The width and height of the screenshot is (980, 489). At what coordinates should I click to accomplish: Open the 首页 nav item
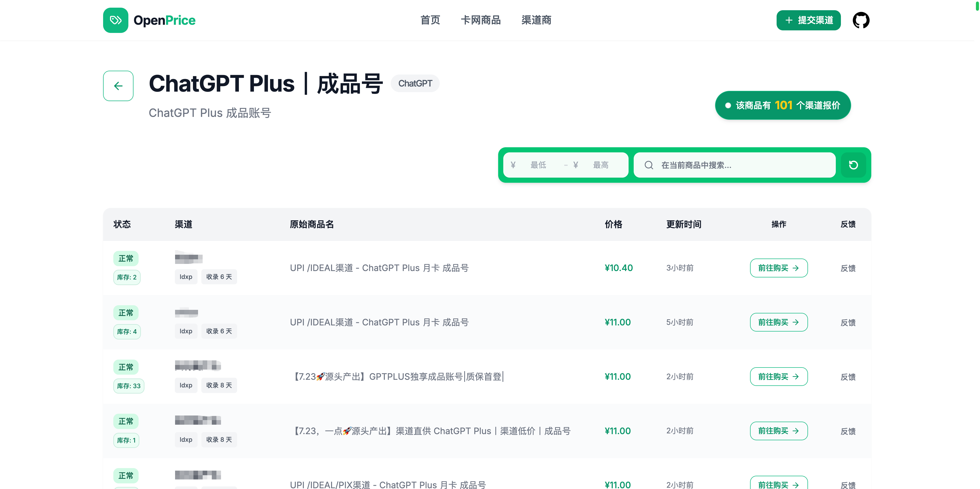tap(430, 20)
